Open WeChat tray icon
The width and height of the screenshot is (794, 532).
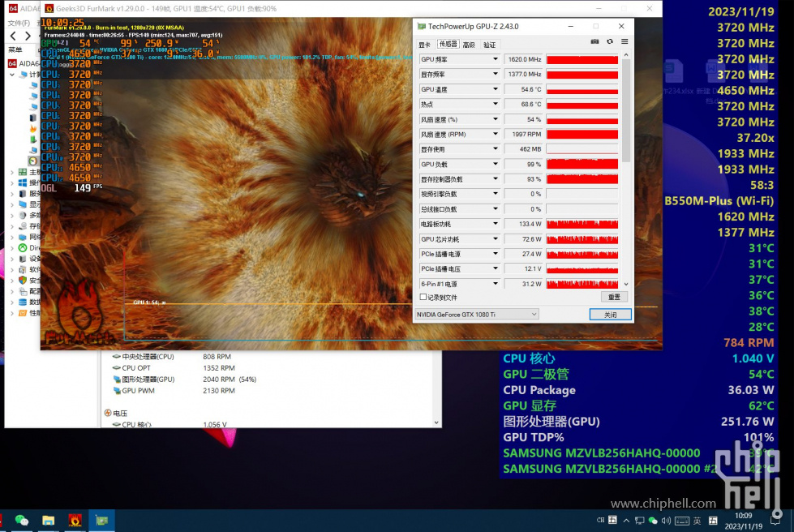coord(653,521)
